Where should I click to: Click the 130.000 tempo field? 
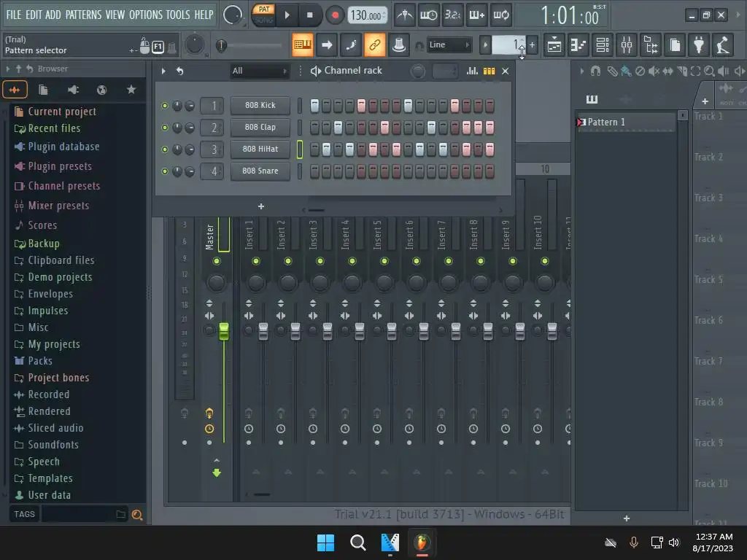point(368,15)
